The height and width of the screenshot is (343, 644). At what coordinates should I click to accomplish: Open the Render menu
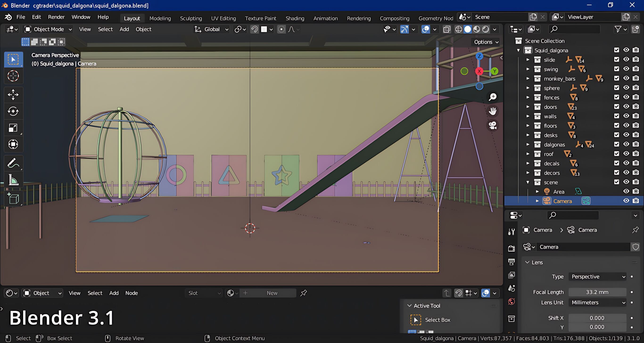click(56, 17)
